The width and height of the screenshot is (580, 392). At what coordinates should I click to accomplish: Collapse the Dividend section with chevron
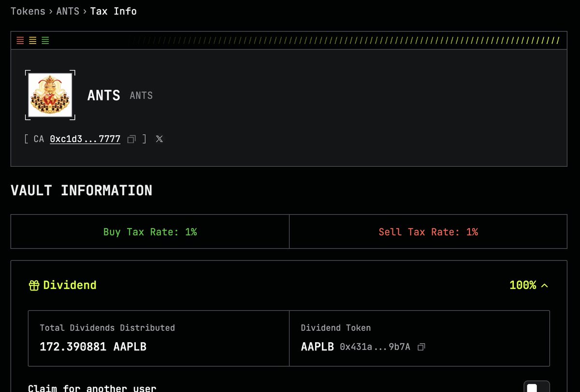pos(545,286)
